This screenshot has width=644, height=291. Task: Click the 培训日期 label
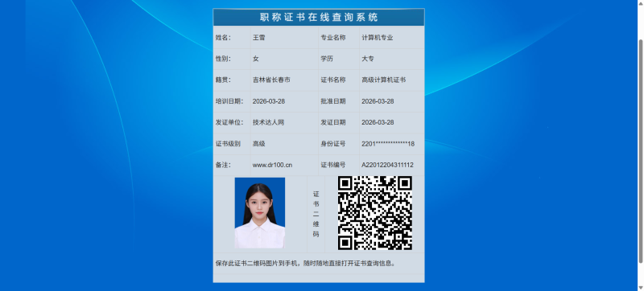click(x=229, y=101)
